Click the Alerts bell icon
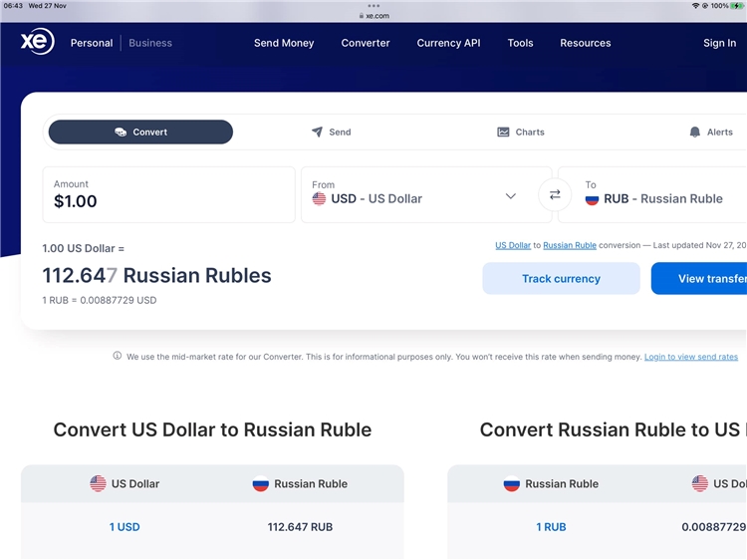The width and height of the screenshot is (747, 560). [x=695, y=132]
